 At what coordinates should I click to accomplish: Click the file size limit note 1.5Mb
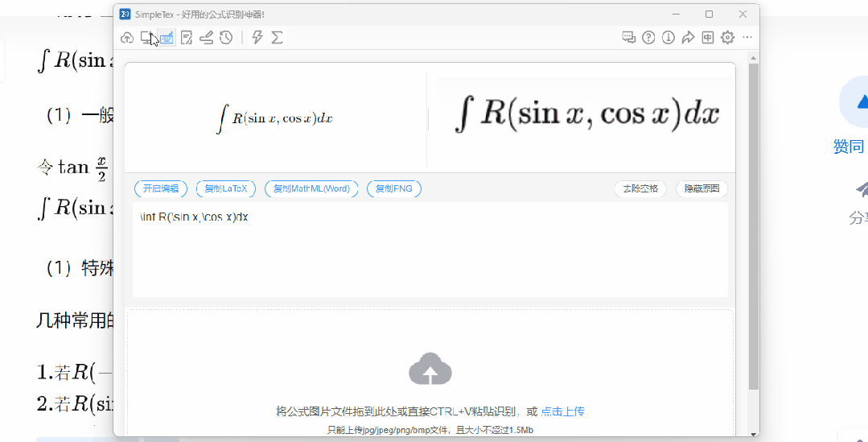click(x=430, y=430)
